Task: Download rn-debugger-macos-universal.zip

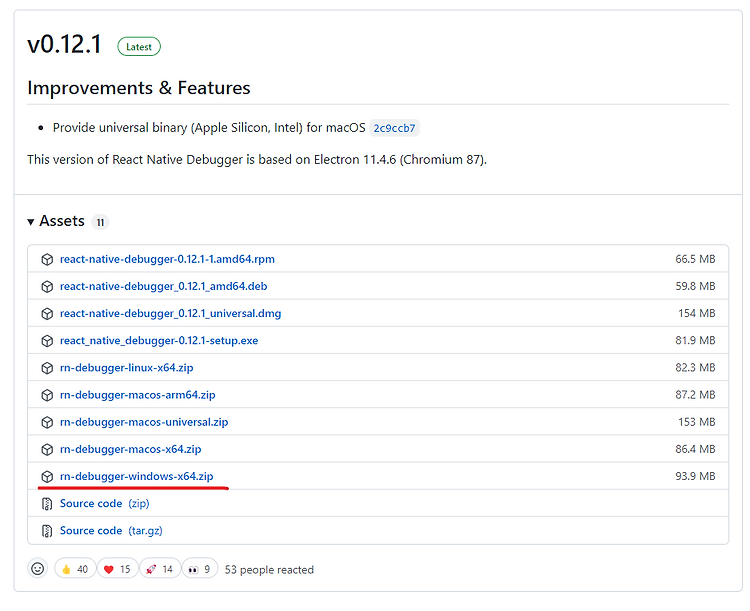Action: (x=144, y=422)
